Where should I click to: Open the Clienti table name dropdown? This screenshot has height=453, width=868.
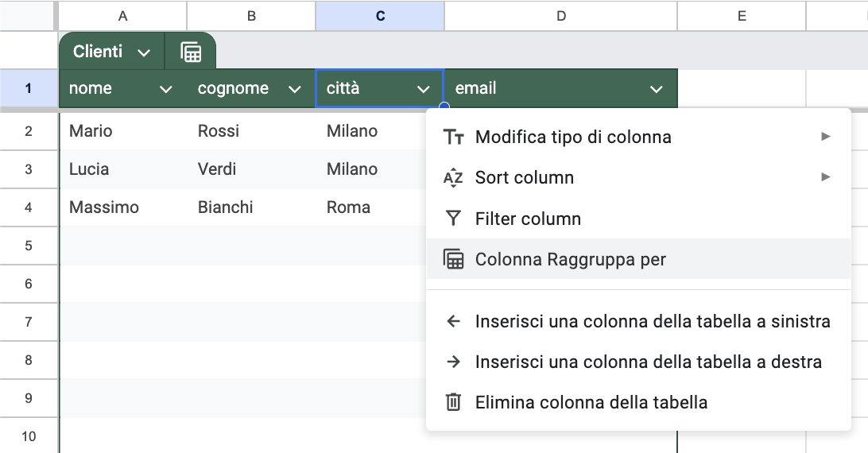[x=144, y=52]
